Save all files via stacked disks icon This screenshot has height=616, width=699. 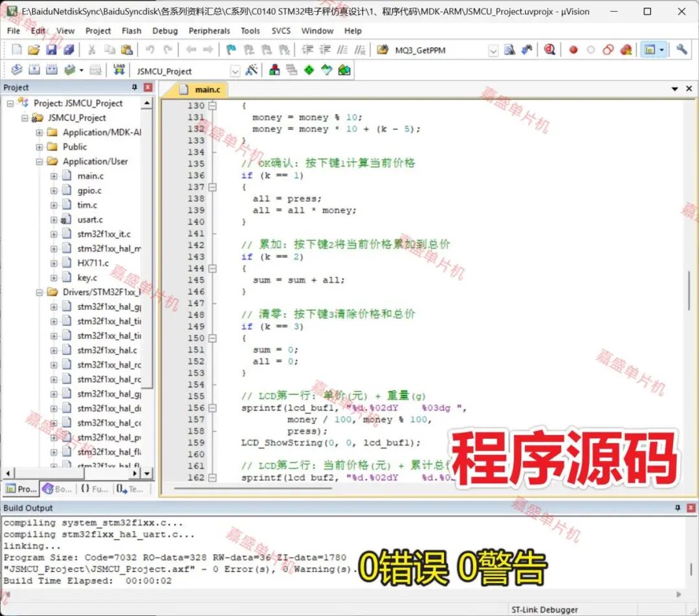[69, 49]
